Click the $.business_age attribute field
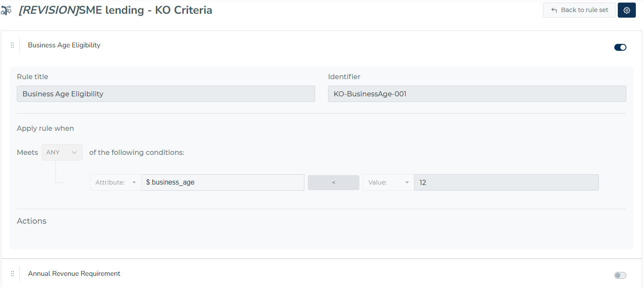644x293 pixels. coord(223,182)
